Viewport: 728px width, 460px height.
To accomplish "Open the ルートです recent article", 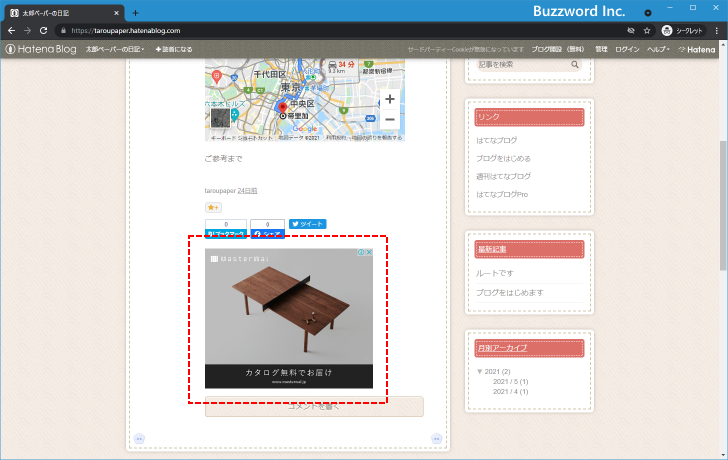I will [495, 273].
